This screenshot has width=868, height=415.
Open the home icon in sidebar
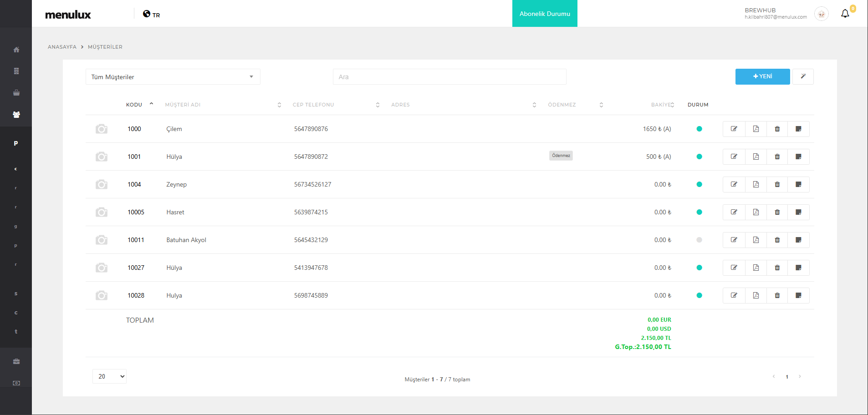[16, 50]
